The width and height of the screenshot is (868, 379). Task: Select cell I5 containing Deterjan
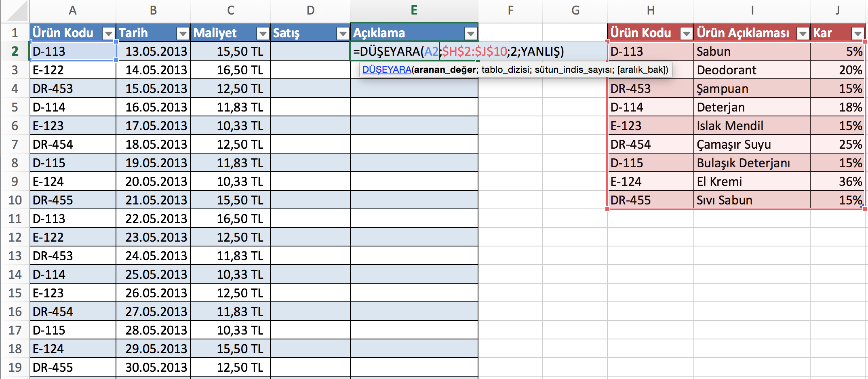[752, 107]
